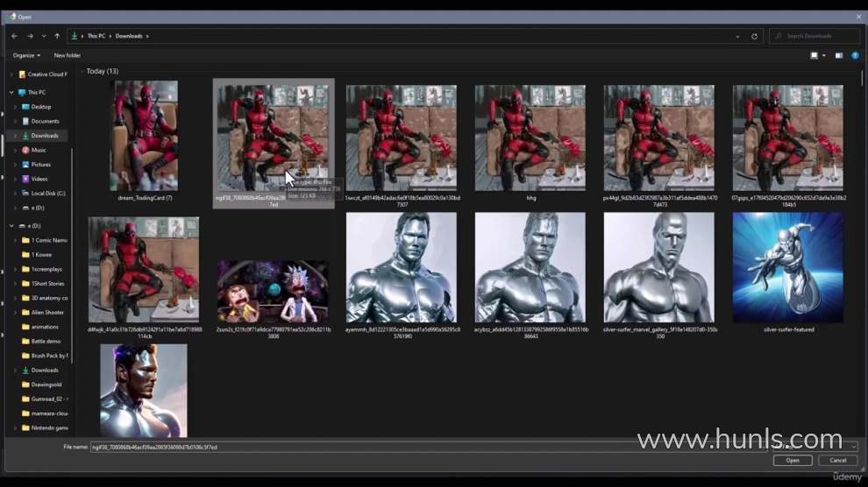Select Downloads under This PC
Viewport: 868px width, 487px height.
point(39,136)
